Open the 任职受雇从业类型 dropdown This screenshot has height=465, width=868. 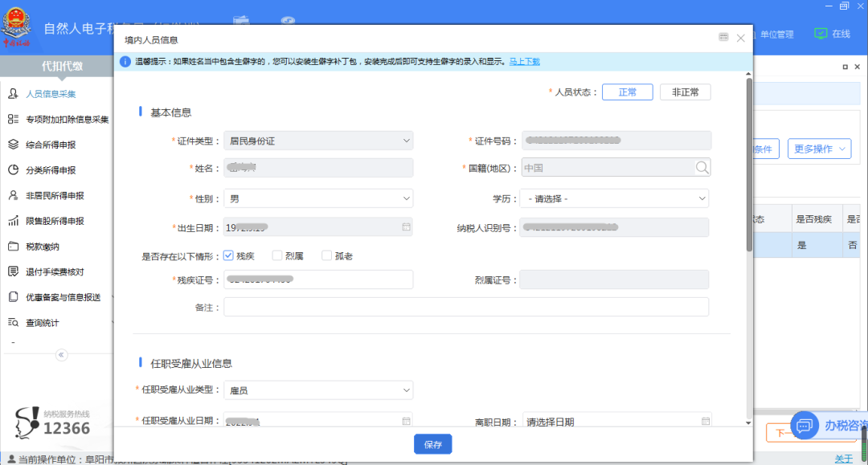point(318,390)
